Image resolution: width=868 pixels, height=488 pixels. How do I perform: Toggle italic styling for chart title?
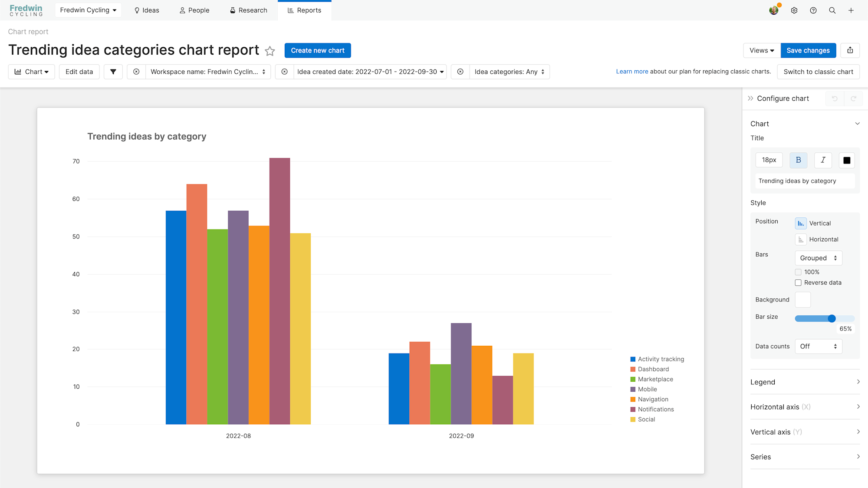(x=823, y=160)
